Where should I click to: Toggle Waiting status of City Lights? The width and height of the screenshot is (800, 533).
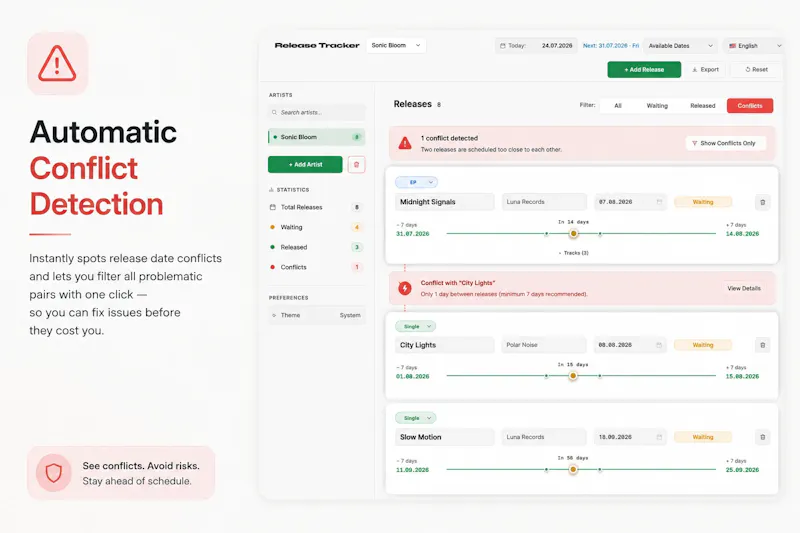coord(703,345)
